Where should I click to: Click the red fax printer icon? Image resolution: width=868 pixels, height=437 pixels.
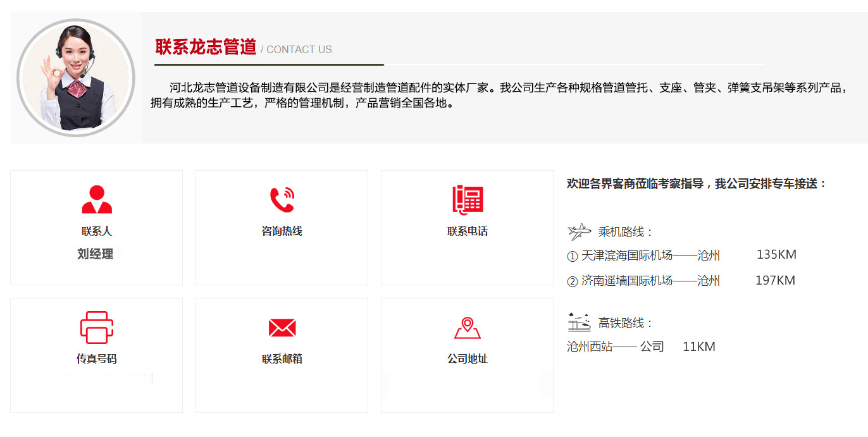coord(97,327)
